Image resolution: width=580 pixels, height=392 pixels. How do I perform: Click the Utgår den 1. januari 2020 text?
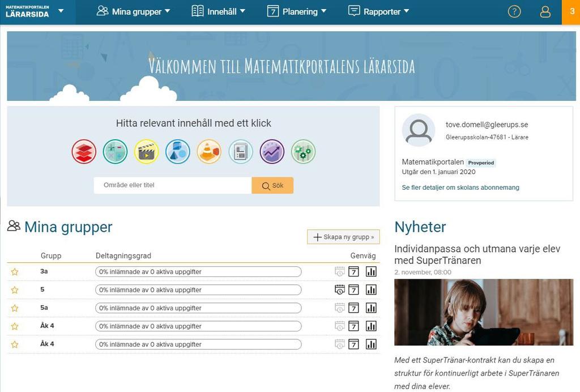click(x=439, y=172)
